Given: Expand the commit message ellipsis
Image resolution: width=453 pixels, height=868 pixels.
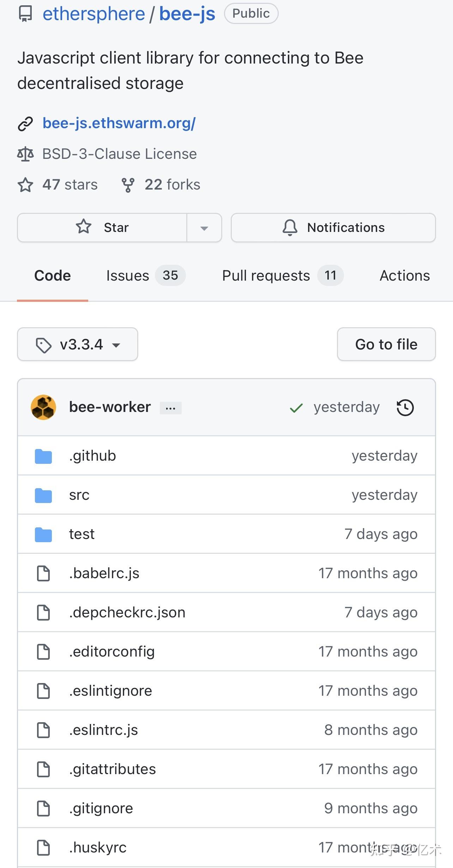Looking at the screenshot, I should coord(170,408).
